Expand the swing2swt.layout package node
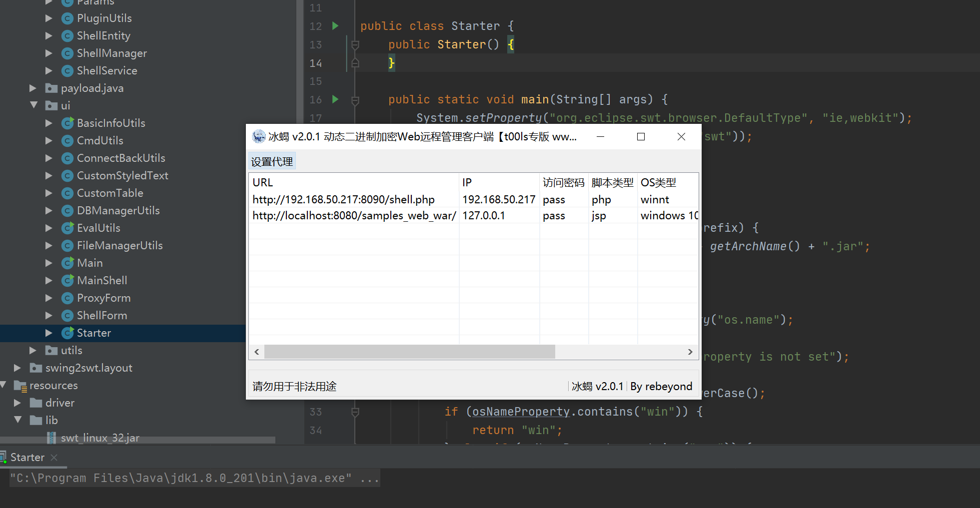Image resolution: width=980 pixels, height=508 pixels. (x=17, y=368)
